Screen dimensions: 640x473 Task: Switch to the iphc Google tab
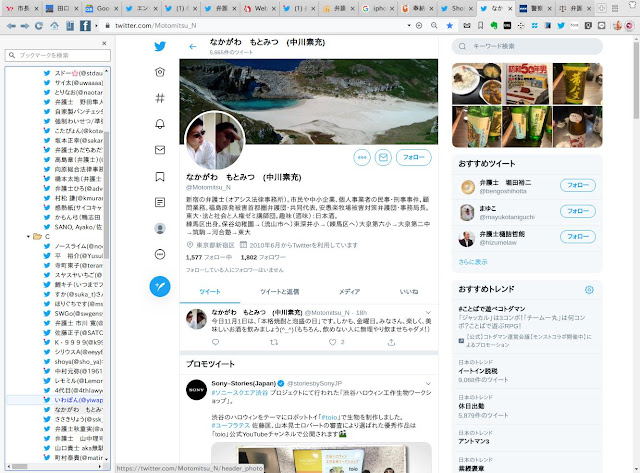click(x=378, y=8)
